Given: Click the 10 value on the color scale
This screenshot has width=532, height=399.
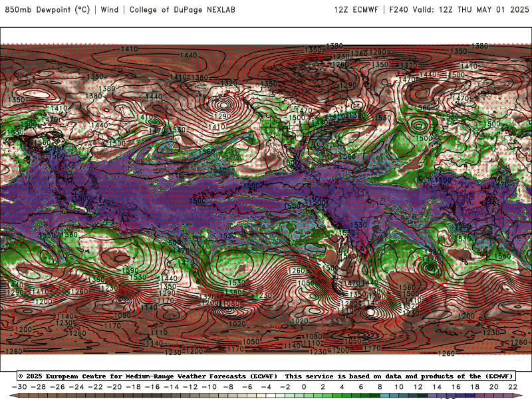Looking at the screenshot, I should [399, 387].
